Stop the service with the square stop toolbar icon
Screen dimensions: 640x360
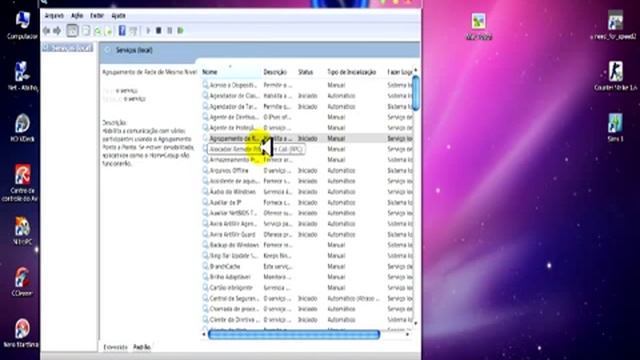[159, 31]
